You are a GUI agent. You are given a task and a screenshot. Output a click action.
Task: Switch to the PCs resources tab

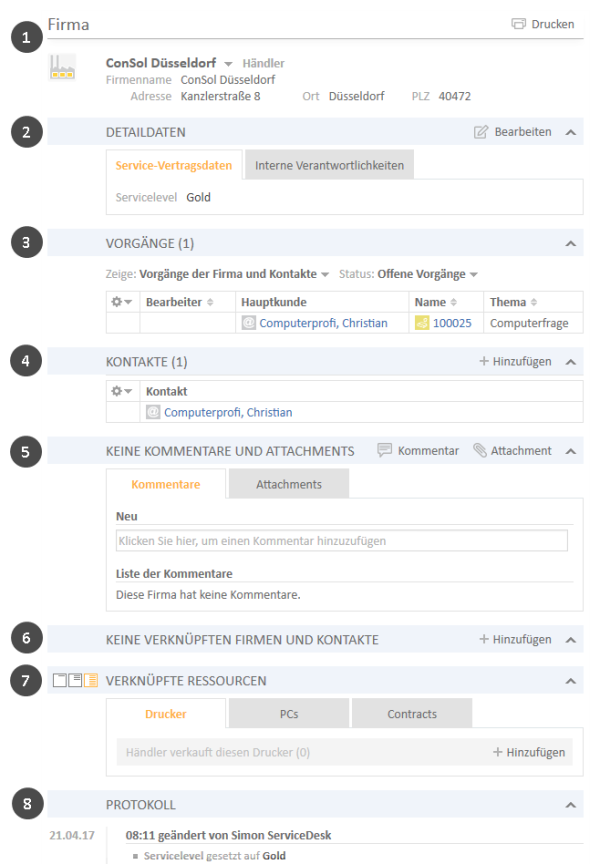(x=289, y=714)
